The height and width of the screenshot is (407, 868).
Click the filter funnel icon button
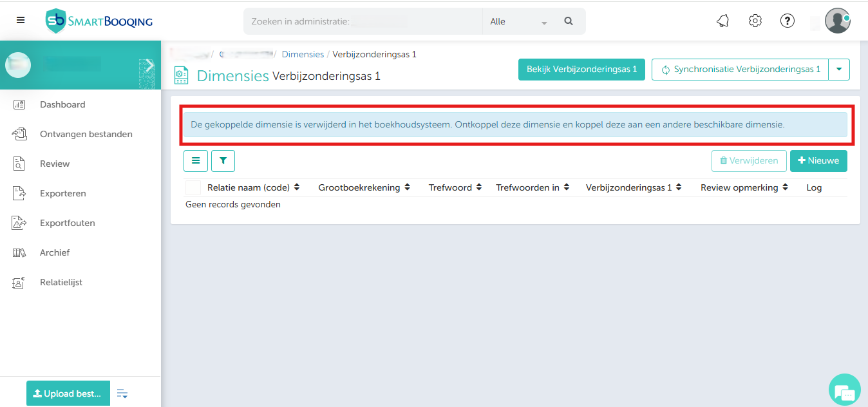coord(223,161)
